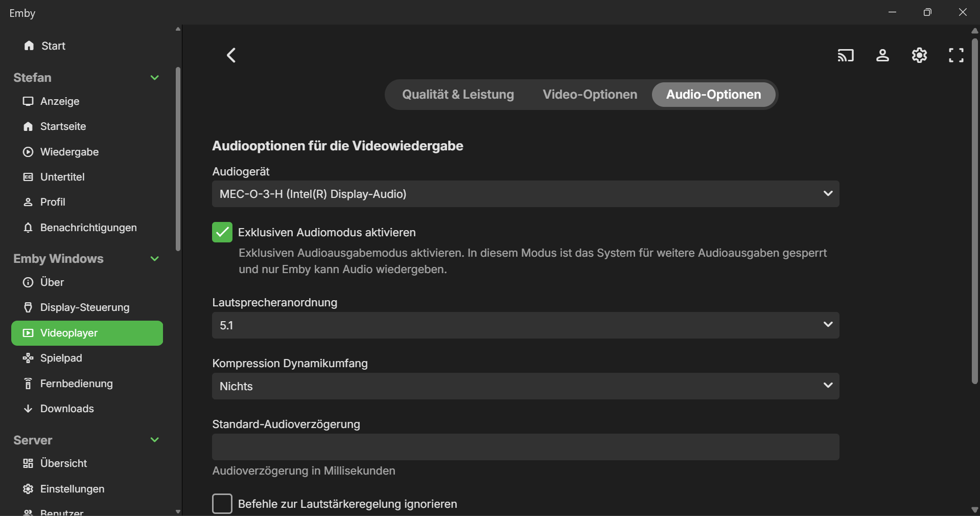
Task: Restore down the Emby window
Action: 927,12
